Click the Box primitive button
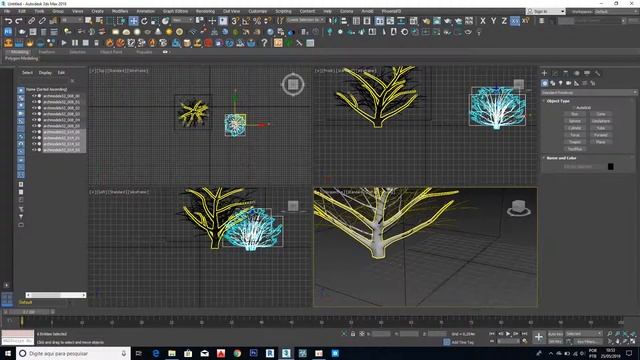The image size is (640, 360). pos(574,114)
